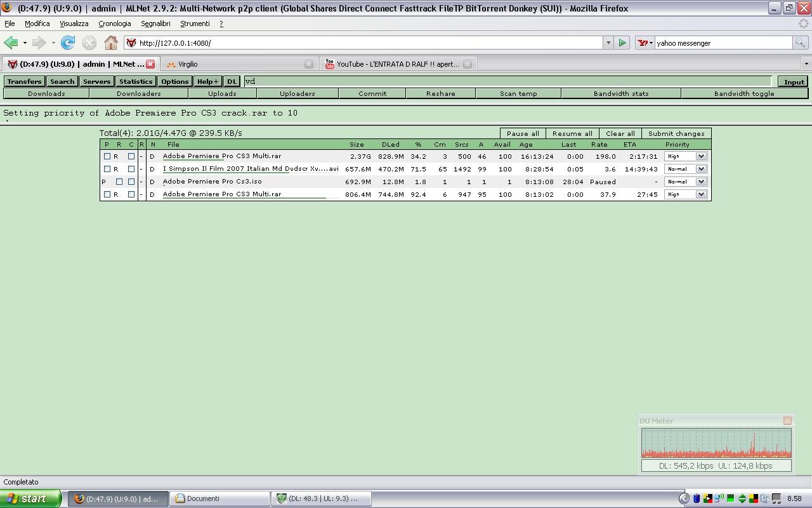Go back with the browser Back arrow
This screenshot has width=812, height=508.
[x=11, y=43]
